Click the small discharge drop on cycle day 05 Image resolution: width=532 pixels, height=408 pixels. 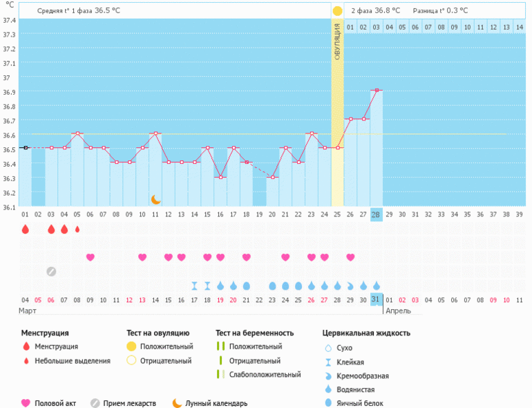(x=77, y=230)
